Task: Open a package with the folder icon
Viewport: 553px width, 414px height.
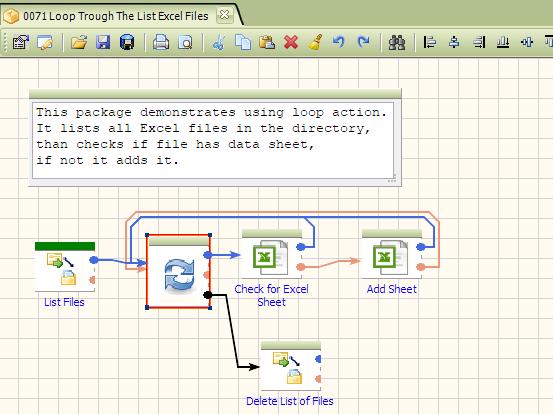Action: pos(79,42)
